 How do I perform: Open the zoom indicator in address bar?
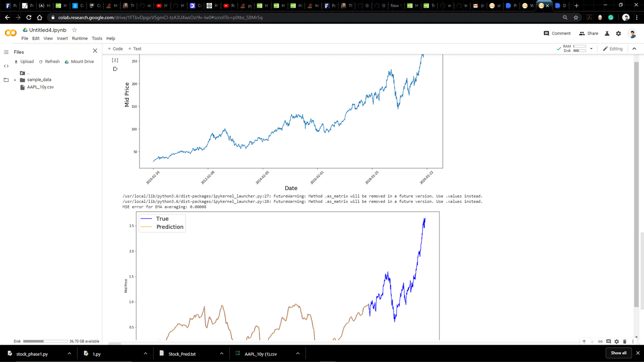565,17
